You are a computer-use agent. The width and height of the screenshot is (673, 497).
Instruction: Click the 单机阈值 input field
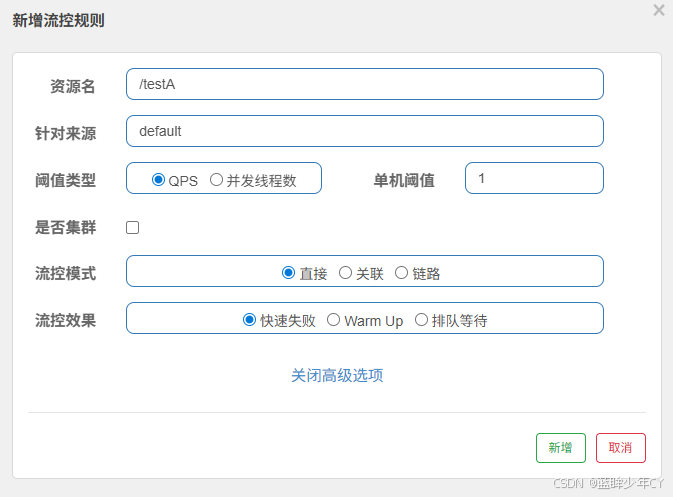point(534,178)
